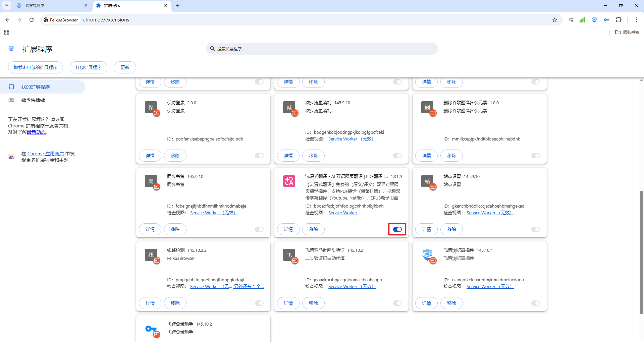Open Service Worker link for 飞跨亚马逊两步验证

tap(352, 287)
